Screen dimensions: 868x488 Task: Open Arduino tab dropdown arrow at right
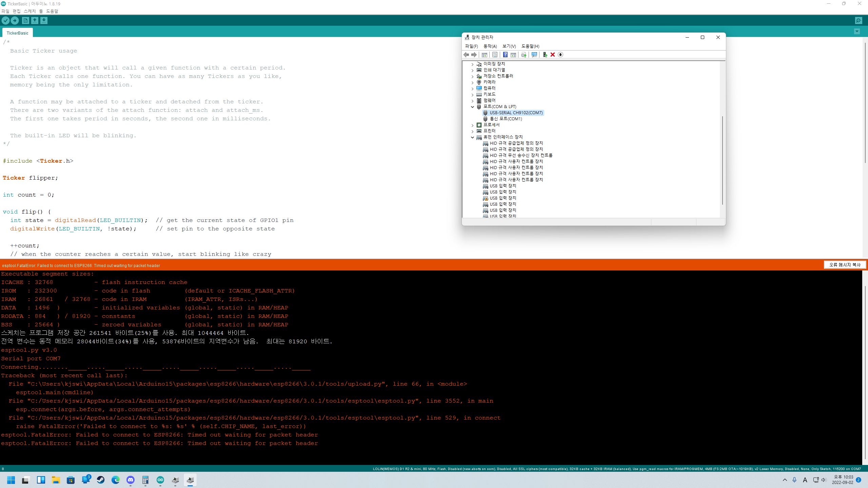pyautogui.click(x=857, y=32)
